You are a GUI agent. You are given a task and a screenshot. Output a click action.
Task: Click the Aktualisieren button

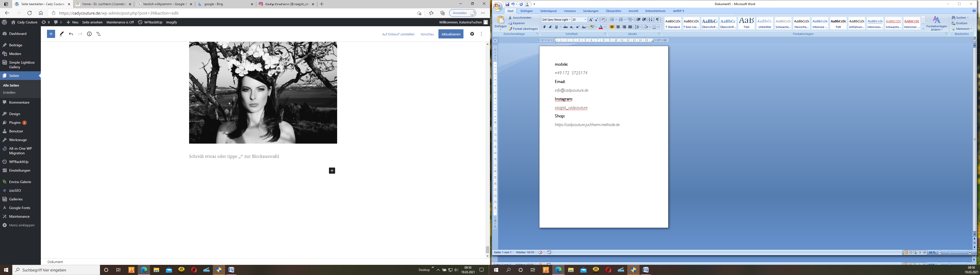[450, 34]
